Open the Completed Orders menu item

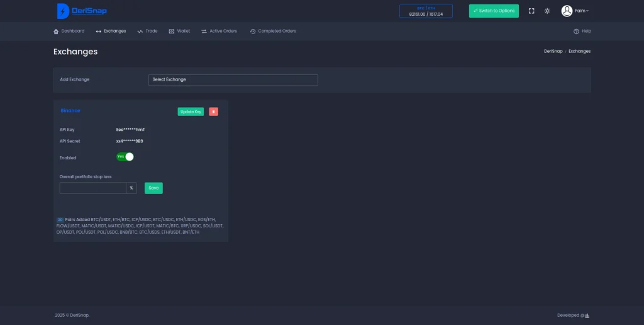click(273, 31)
